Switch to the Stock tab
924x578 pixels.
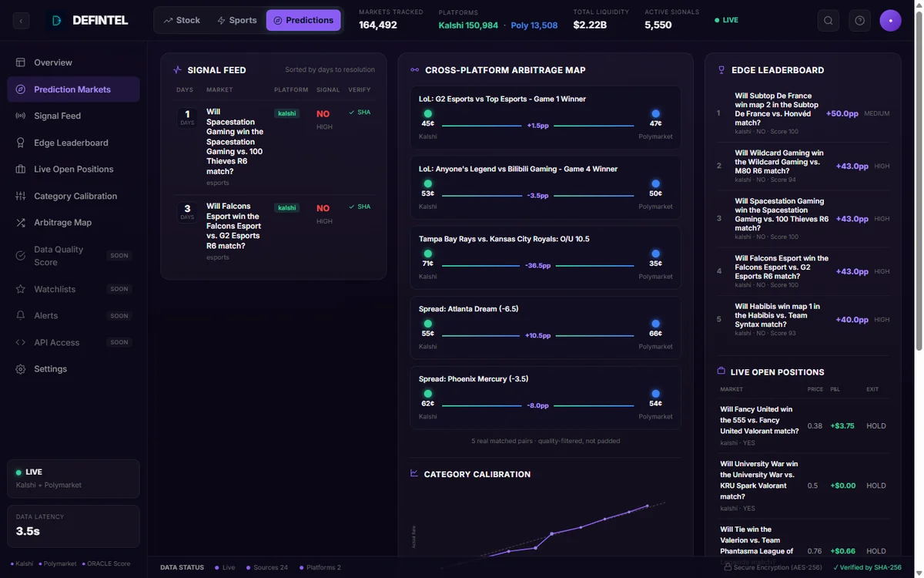click(182, 20)
